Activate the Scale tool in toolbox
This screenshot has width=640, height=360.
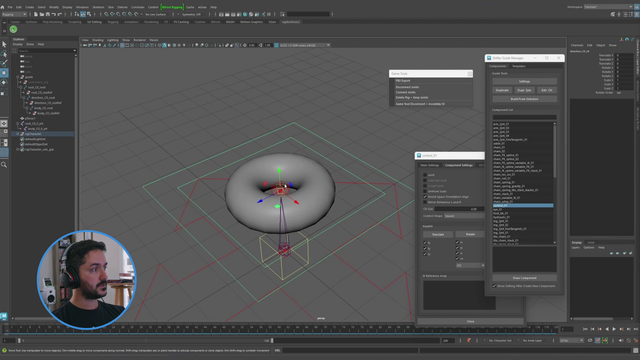[4, 93]
